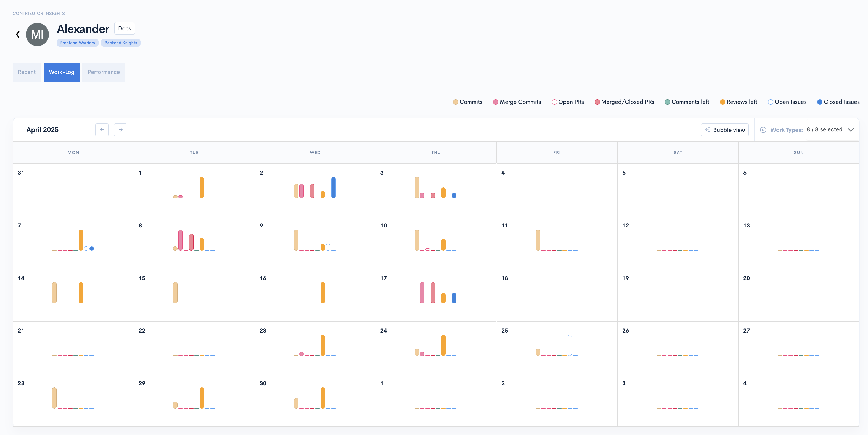868x435 pixels.
Task: Switch to the Recent tab
Action: click(x=27, y=72)
